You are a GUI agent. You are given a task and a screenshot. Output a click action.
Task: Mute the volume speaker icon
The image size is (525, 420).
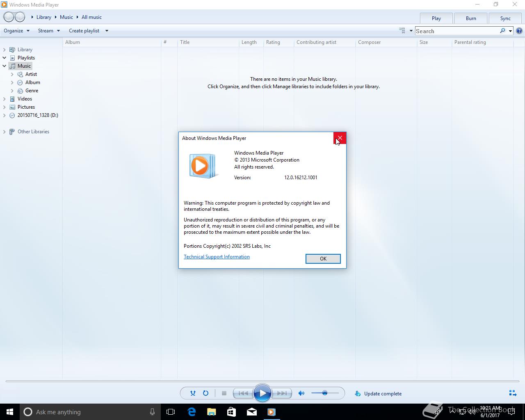[x=301, y=393]
